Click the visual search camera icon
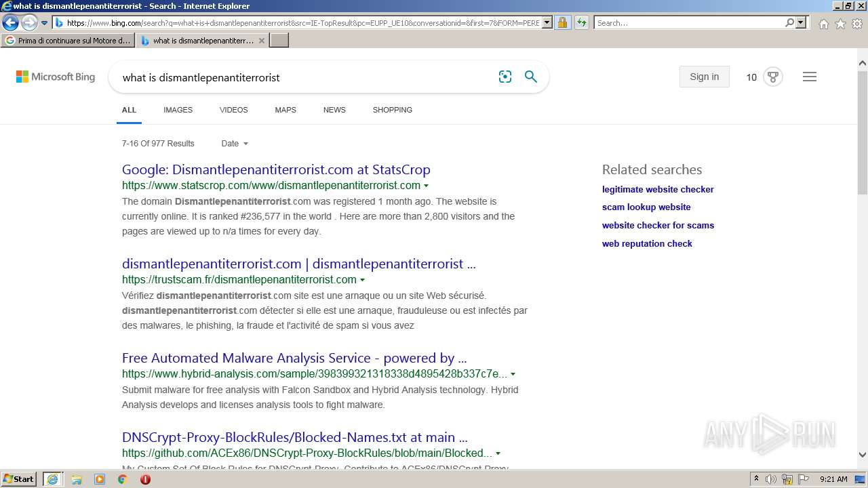This screenshot has width=868, height=488. click(505, 77)
